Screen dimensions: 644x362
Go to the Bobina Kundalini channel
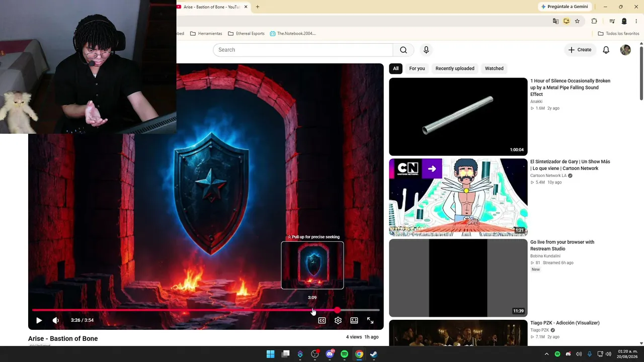coord(545,256)
